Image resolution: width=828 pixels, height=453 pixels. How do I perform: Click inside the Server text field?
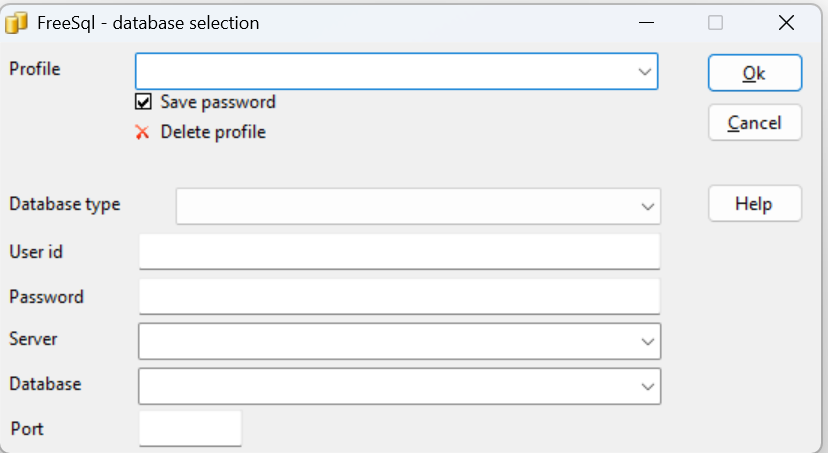click(x=388, y=342)
